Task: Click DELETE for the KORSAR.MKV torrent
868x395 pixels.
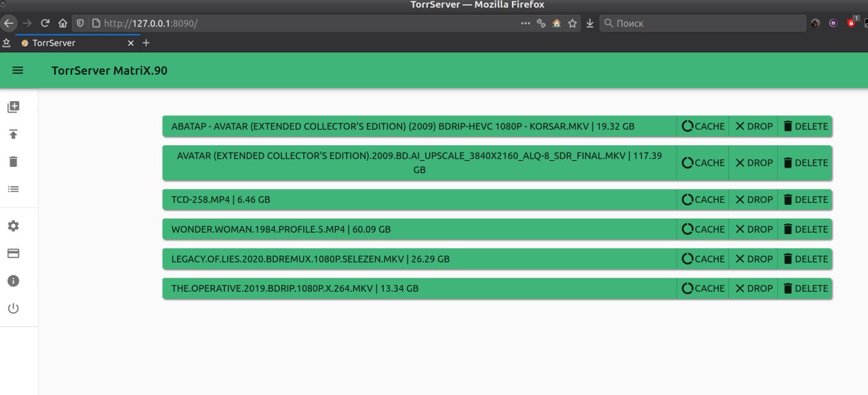Action: (x=805, y=126)
